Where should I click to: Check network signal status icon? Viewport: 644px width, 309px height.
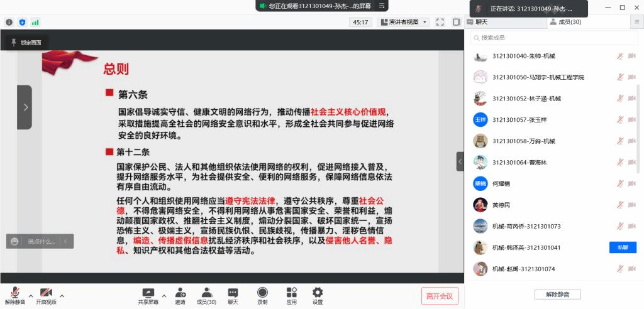(35, 22)
